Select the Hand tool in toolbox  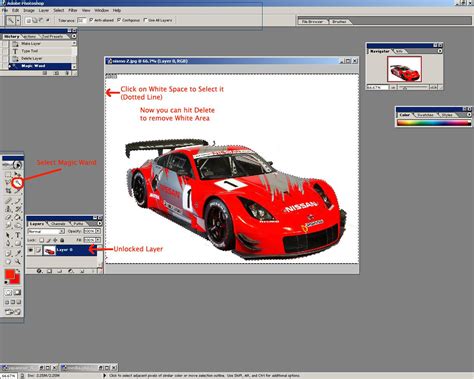coord(8,262)
